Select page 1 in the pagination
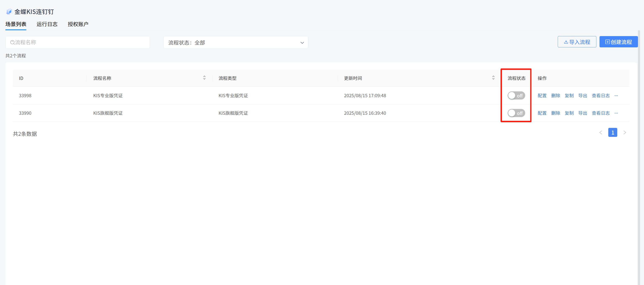This screenshot has height=285, width=644. pos(612,133)
